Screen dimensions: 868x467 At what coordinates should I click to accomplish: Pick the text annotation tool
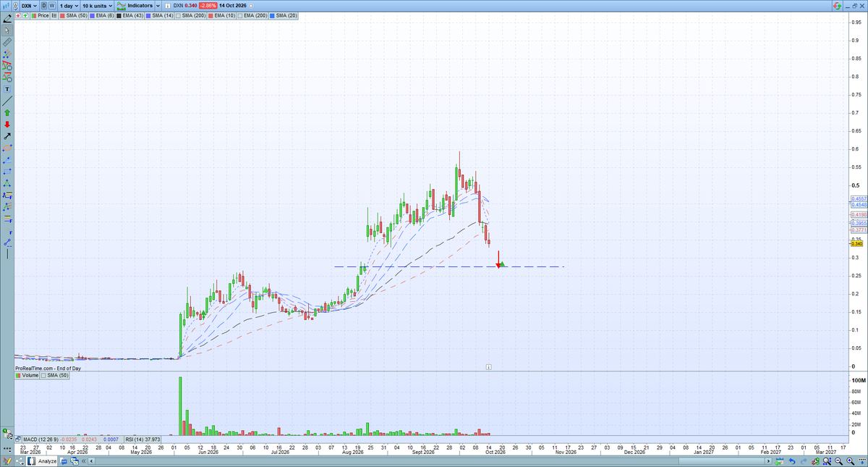tap(7, 89)
